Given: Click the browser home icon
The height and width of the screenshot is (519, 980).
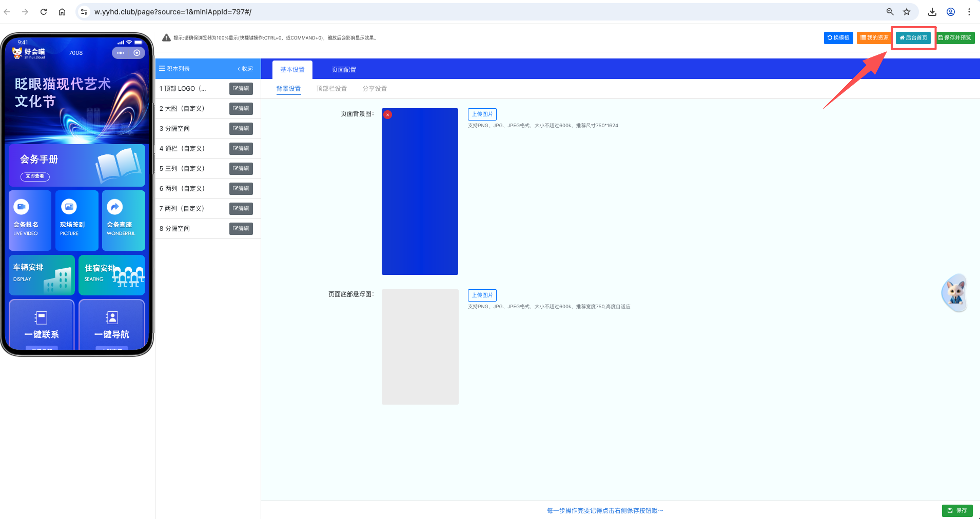Looking at the screenshot, I should click(x=62, y=12).
